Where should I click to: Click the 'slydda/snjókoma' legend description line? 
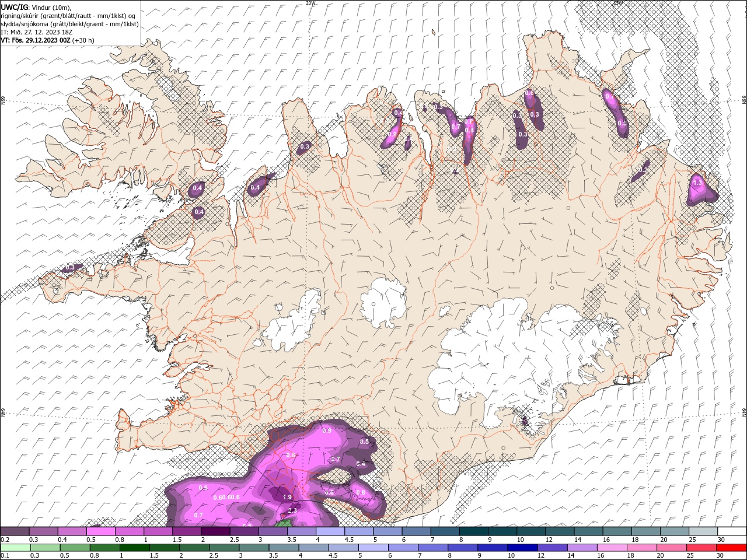70,24
